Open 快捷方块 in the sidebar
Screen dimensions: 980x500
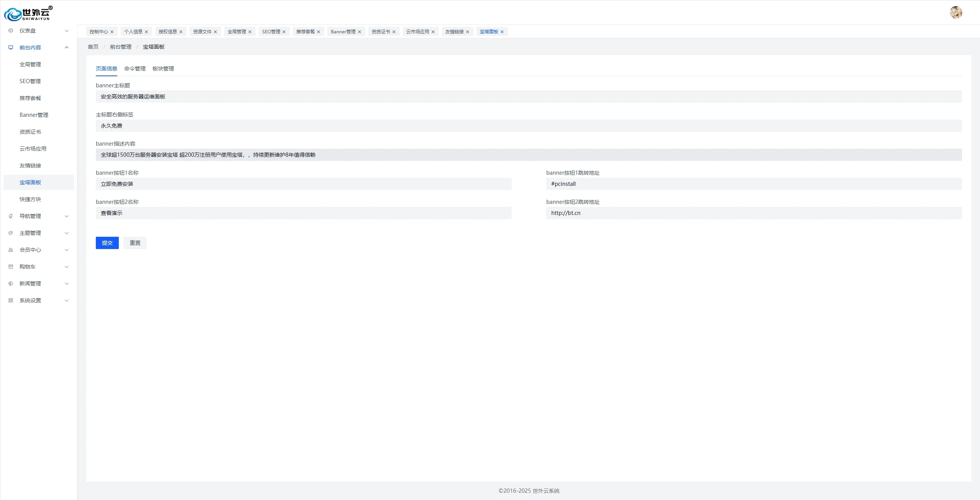pyautogui.click(x=30, y=199)
